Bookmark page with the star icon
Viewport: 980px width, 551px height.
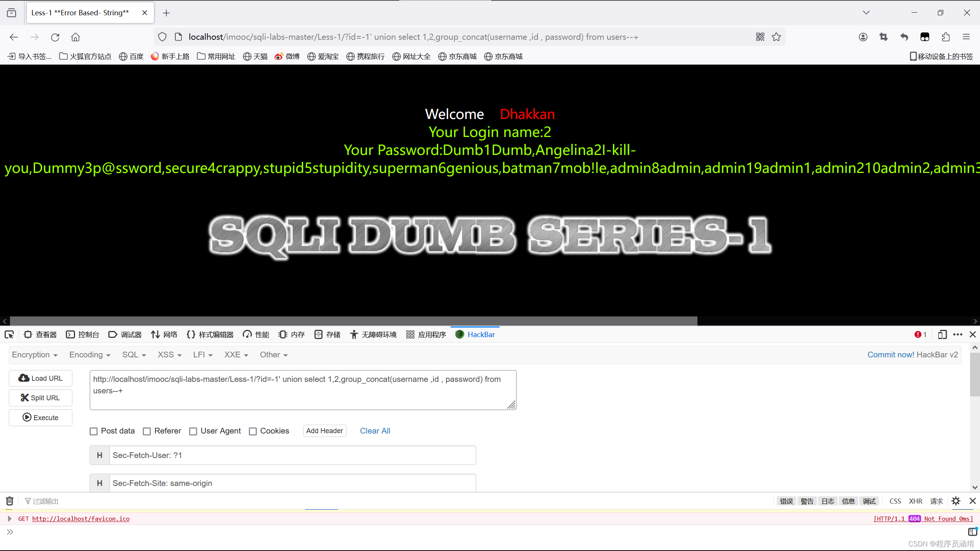pos(776,37)
